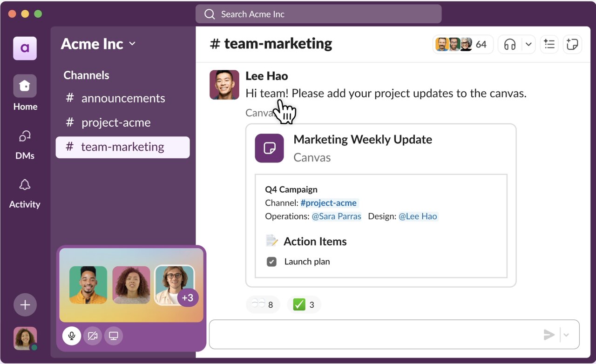
Task: Click the message input box
Action: pos(394,334)
